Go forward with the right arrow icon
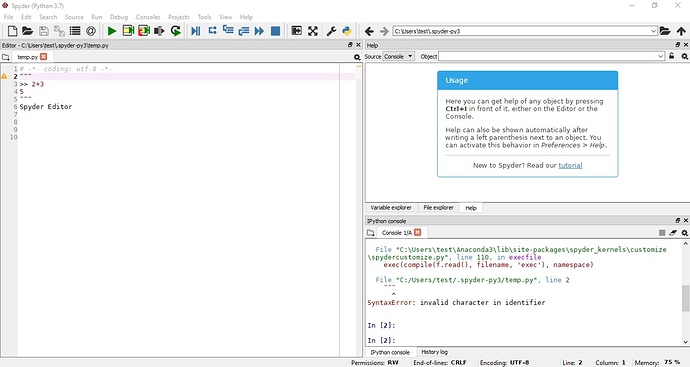Image resolution: width=690 pixels, height=367 pixels. pos(384,31)
